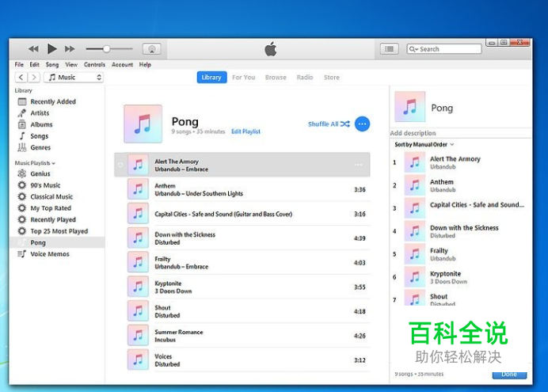Click the large Pong playlist artwork
The image size is (548, 392).
143,124
